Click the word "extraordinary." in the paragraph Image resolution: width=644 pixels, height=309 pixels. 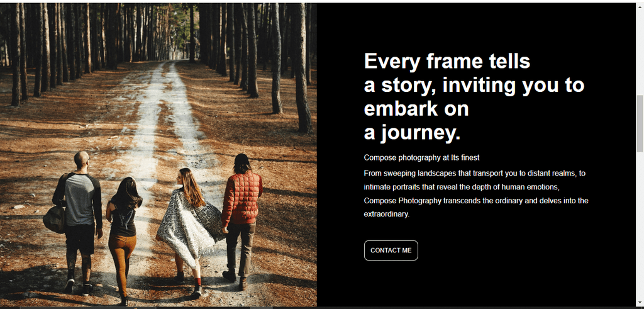pos(387,214)
